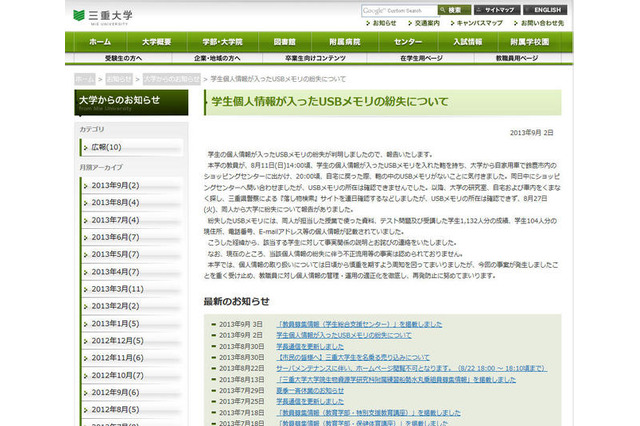Open the 2013年9月3日 教員募集情報 news link
Screen dimensions: 640x426
[359, 324]
